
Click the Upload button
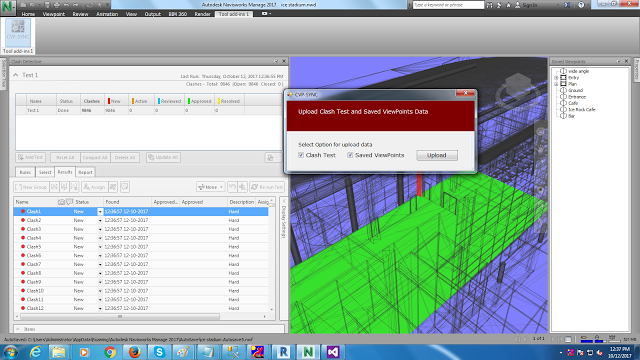point(437,155)
